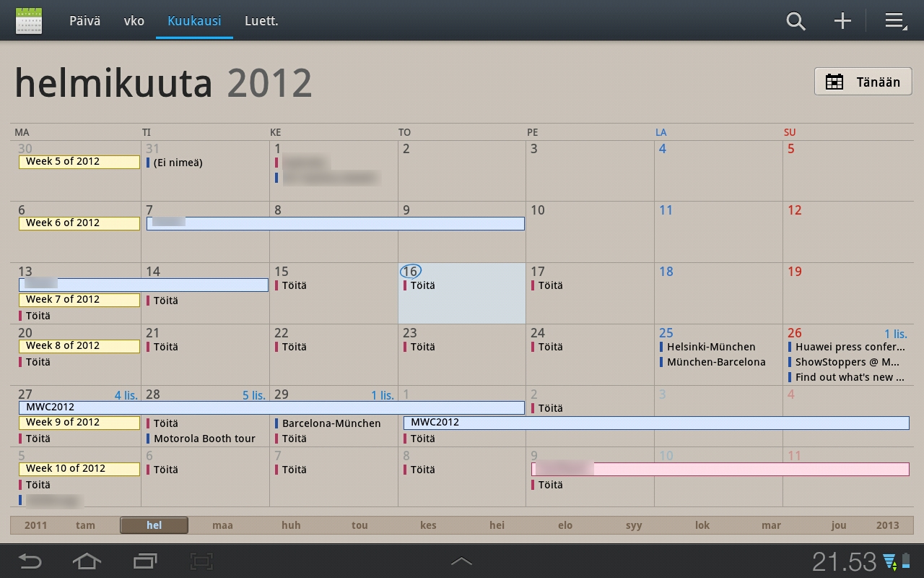Open recent apps button

[145, 561]
